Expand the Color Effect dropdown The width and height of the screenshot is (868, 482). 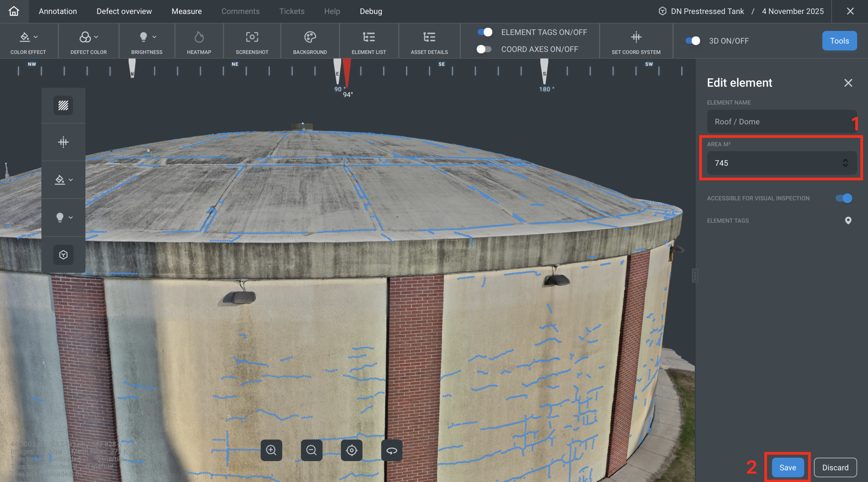[29, 37]
